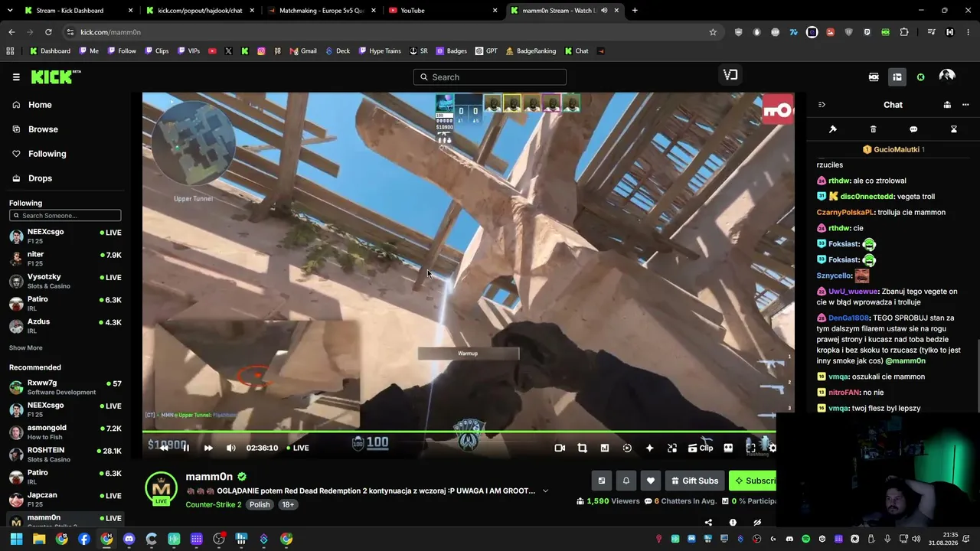Open the user profile avatar menu
This screenshot has height=551, width=980.
pyautogui.click(x=947, y=77)
